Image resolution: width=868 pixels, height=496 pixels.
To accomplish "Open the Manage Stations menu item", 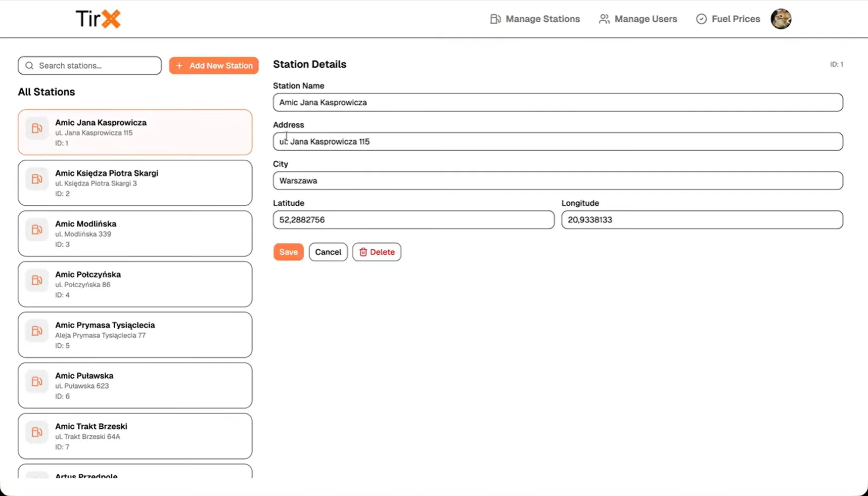I will pos(535,19).
